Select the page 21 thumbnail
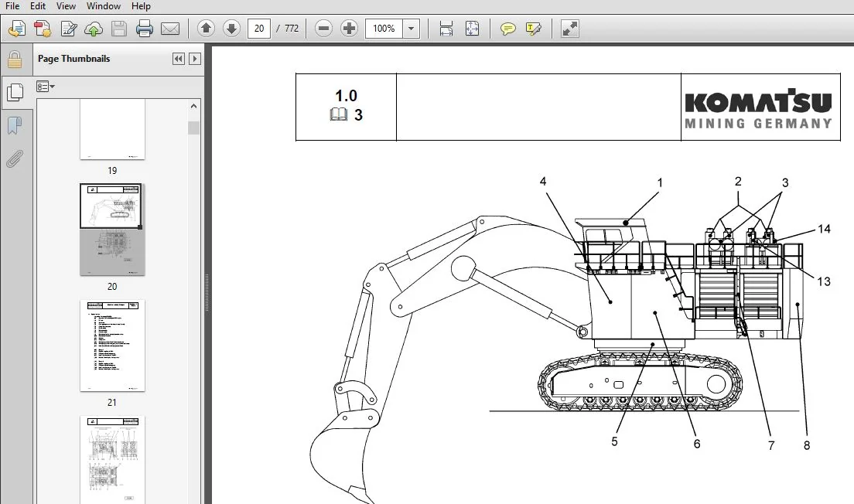Viewport: 854px width, 504px height. pyautogui.click(x=112, y=345)
